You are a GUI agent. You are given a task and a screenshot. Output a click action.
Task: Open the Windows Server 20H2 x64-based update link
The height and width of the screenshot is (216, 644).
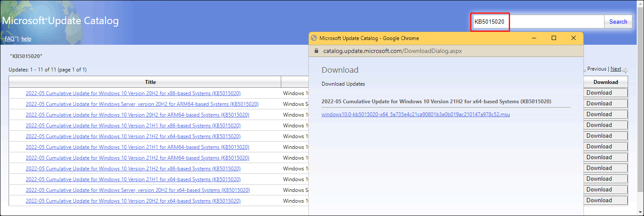[138, 190]
